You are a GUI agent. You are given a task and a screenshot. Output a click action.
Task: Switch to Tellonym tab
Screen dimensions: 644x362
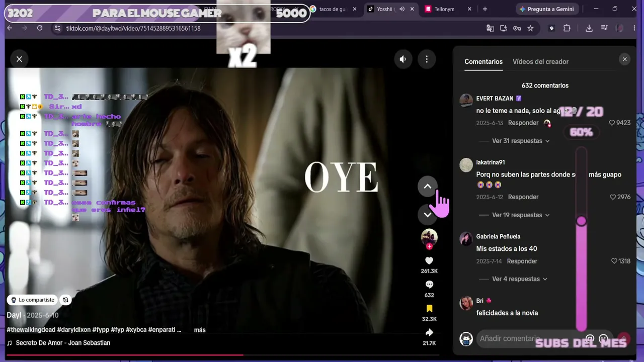coord(444,9)
